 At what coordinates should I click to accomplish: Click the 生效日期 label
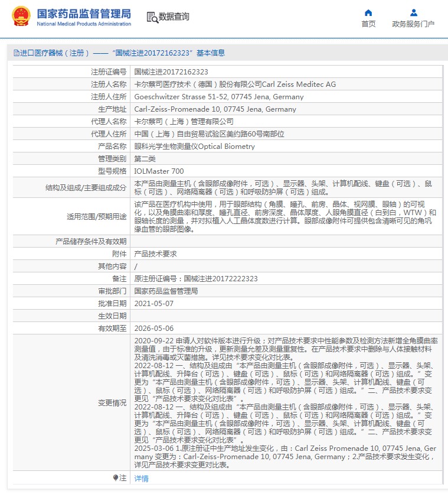[x=112, y=316]
